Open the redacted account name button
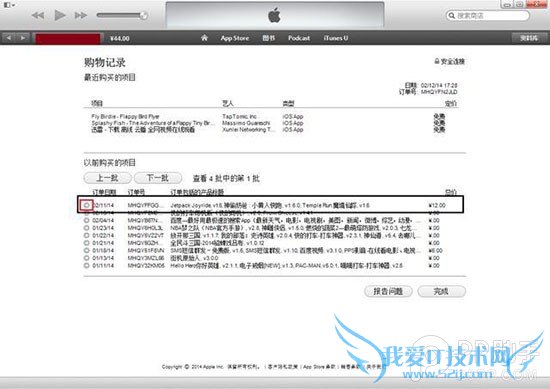 pos(68,38)
